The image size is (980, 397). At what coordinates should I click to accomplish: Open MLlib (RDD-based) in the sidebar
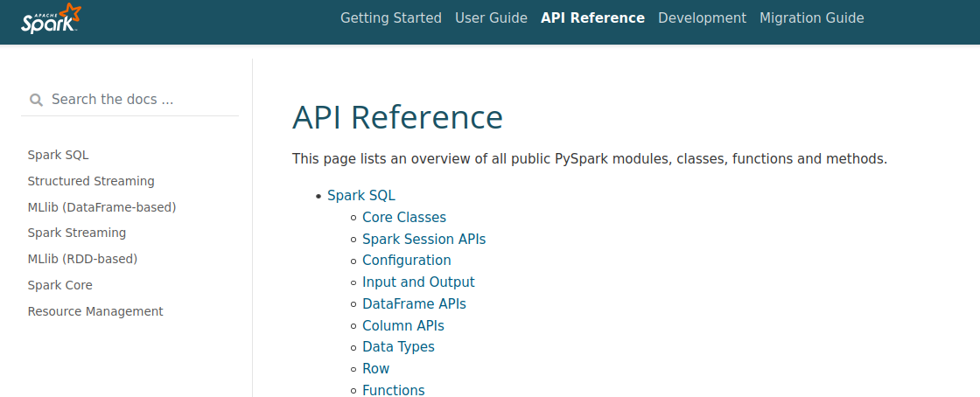click(82, 259)
